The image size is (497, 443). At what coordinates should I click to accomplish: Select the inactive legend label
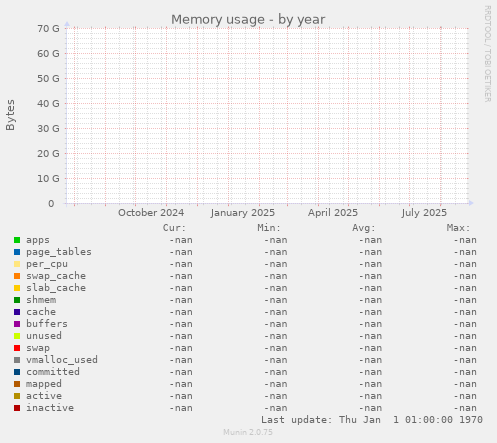tap(50, 408)
